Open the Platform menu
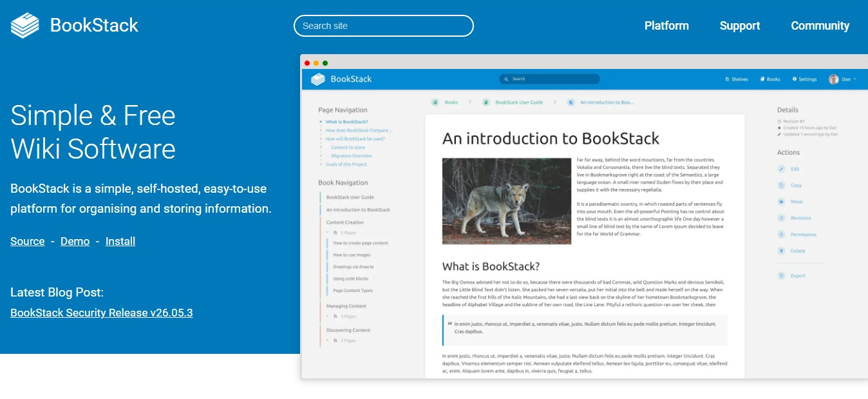The width and height of the screenshot is (868, 399). (x=666, y=26)
